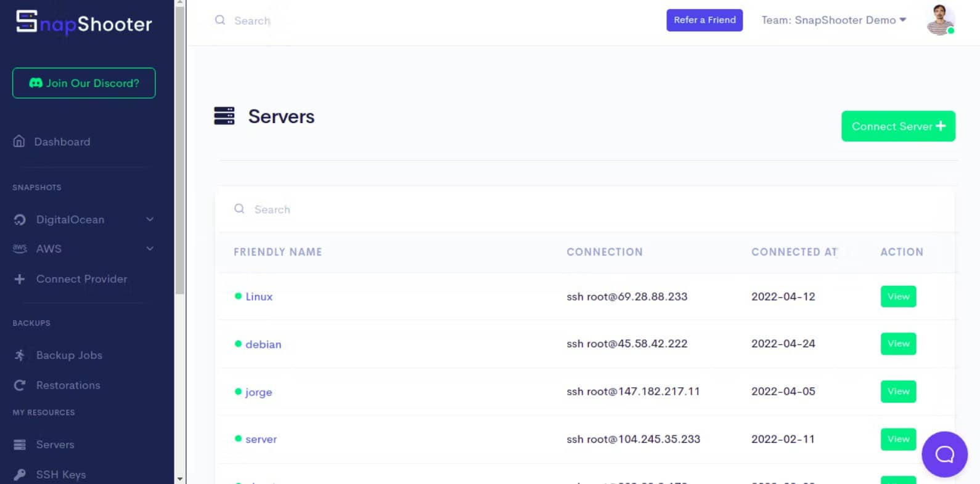View the debian server
Viewport: 980px width, 484px height.
click(898, 344)
